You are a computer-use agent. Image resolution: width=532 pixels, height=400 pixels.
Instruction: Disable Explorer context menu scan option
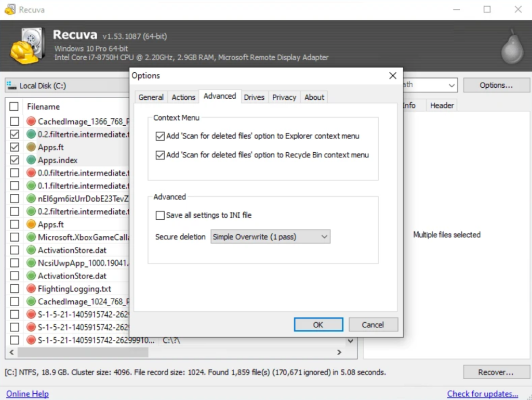[160, 136]
